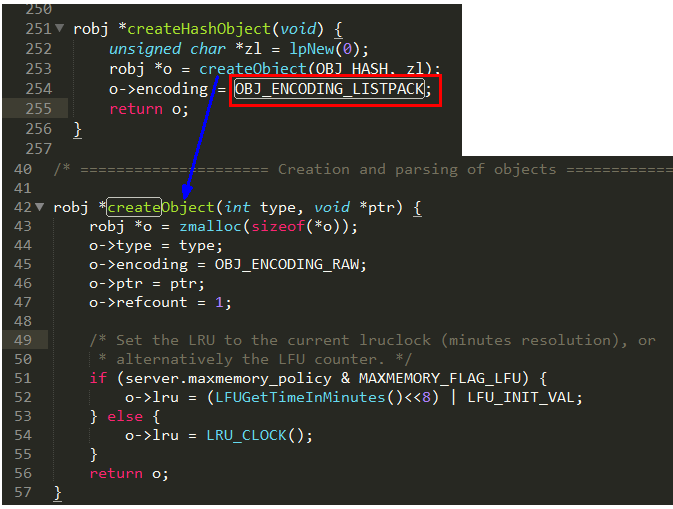Click the 'Set the LRU' comment on line 49
This screenshot has width=673, height=509.
point(372,340)
